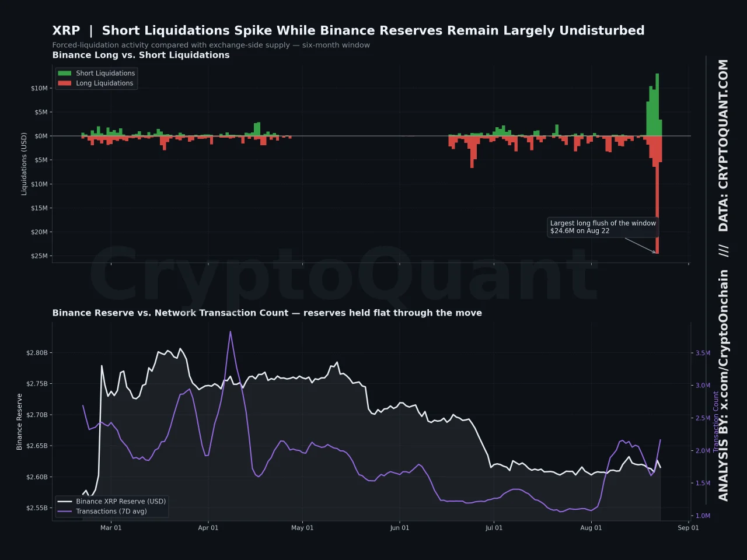Click the 'Long Liquidations' legend label
This screenshot has height=560, width=747.
click(104, 83)
